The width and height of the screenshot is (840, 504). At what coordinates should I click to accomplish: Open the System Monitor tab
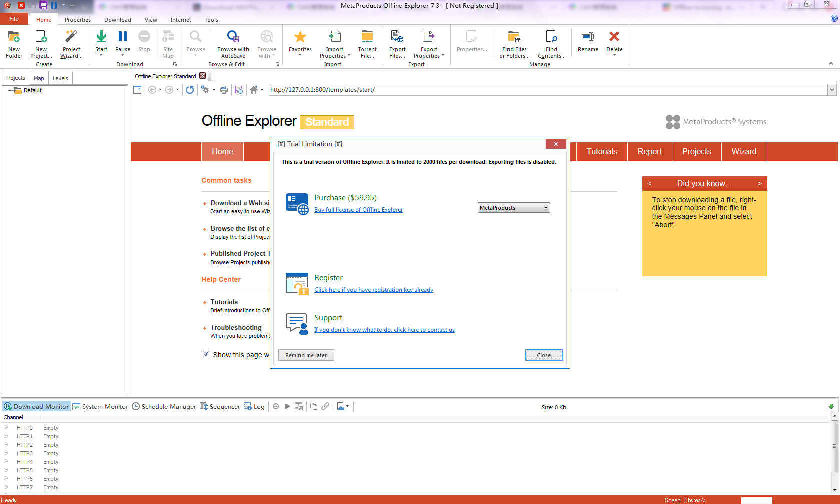(100, 406)
